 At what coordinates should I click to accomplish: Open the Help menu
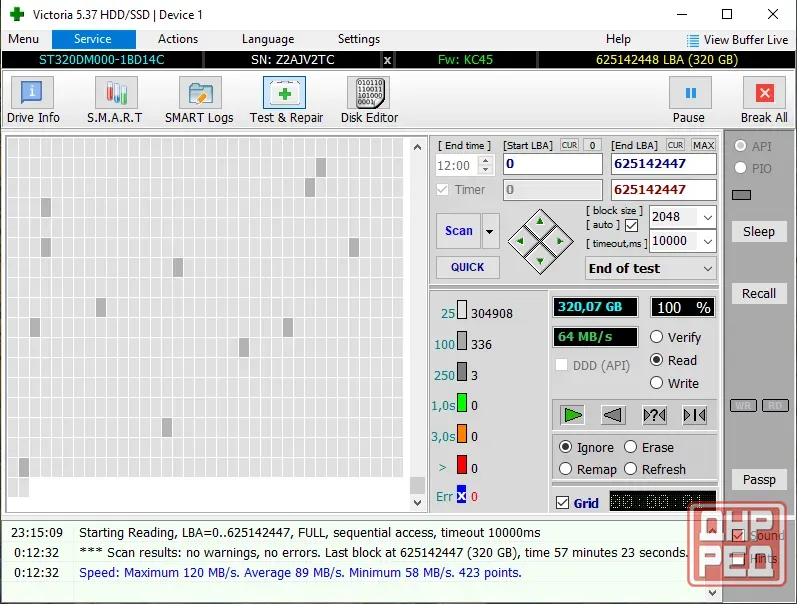(x=618, y=39)
